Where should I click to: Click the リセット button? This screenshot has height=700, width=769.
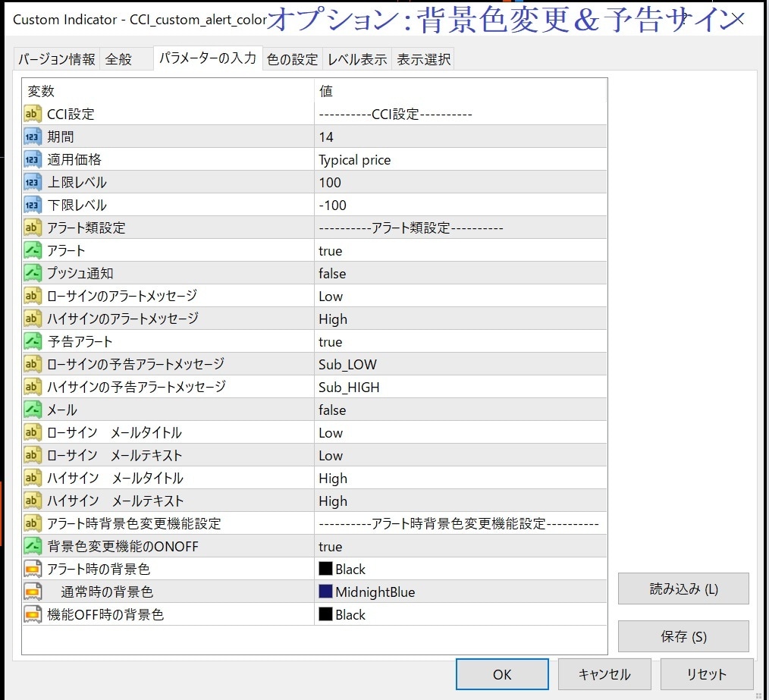coord(706,674)
